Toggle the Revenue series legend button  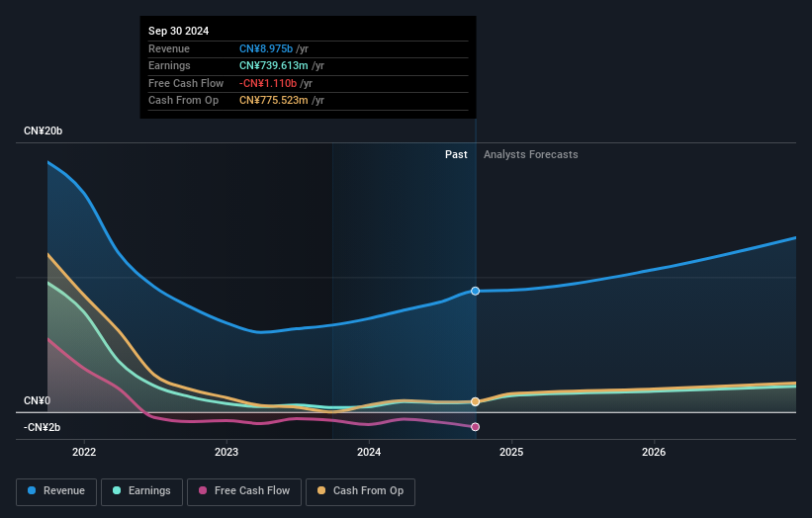pyautogui.click(x=56, y=491)
